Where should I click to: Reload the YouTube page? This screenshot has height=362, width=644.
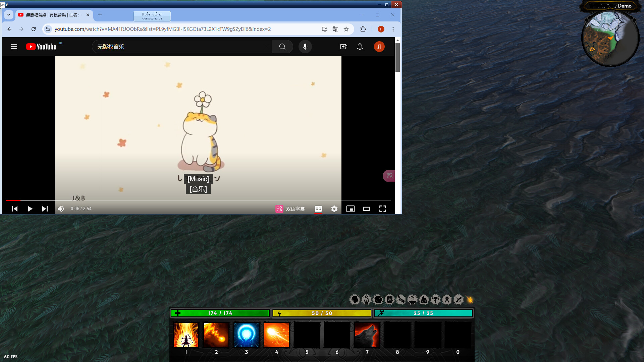tap(34, 29)
